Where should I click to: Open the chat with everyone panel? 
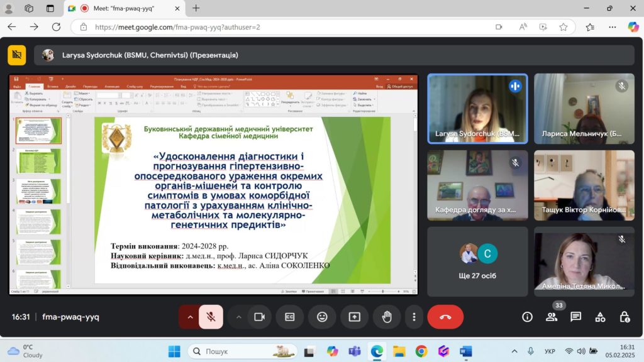(x=575, y=317)
